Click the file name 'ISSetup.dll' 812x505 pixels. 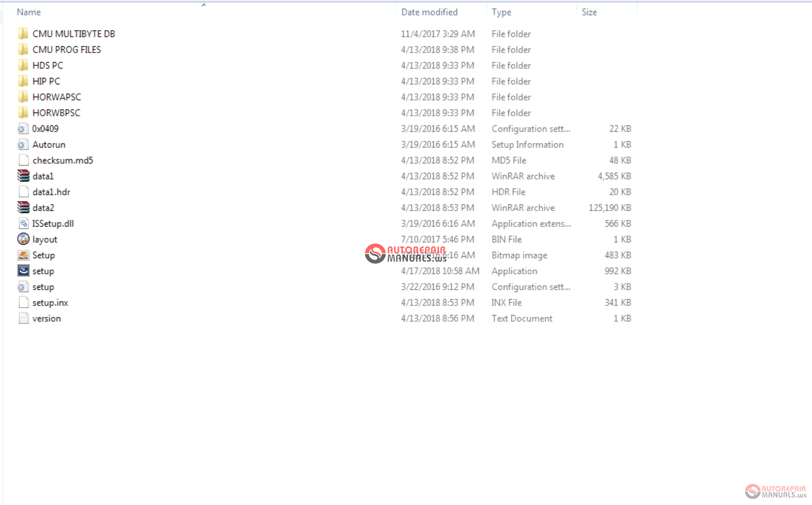tap(53, 223)
